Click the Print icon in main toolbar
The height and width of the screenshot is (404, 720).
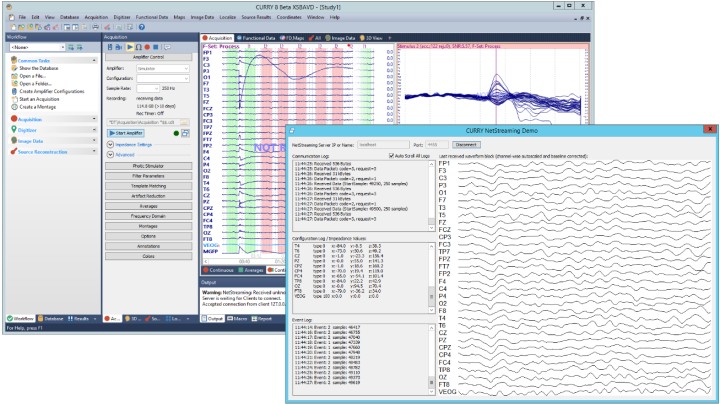tap(96, 27)
